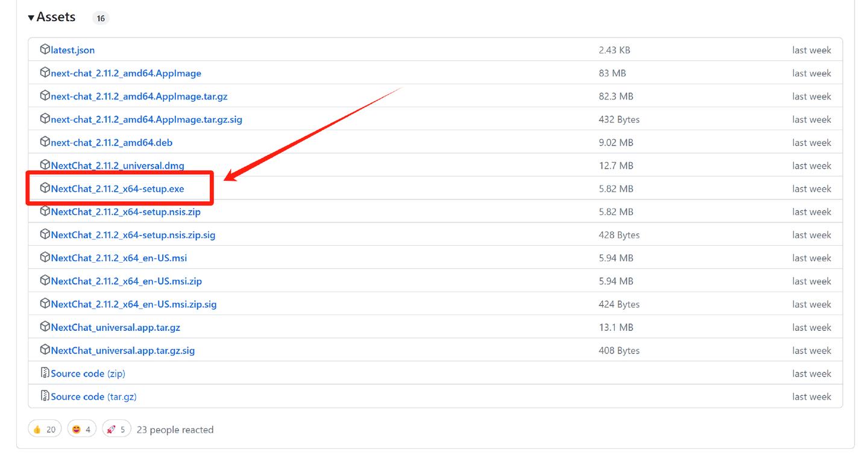The width and height of the screenshot is (868, 461).
Task: Click package icon beside NextChat_2.11.2_x64-setup.exe
Action: (45, 188)
